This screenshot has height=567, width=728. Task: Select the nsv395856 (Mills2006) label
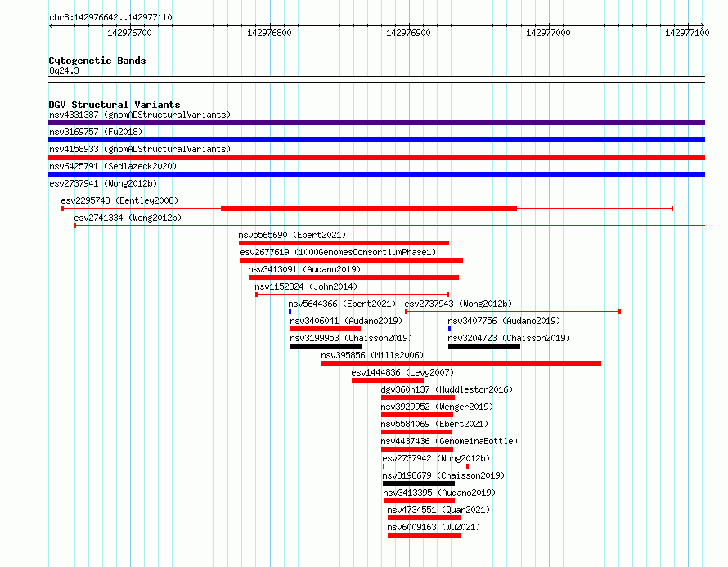click(372, 355)
